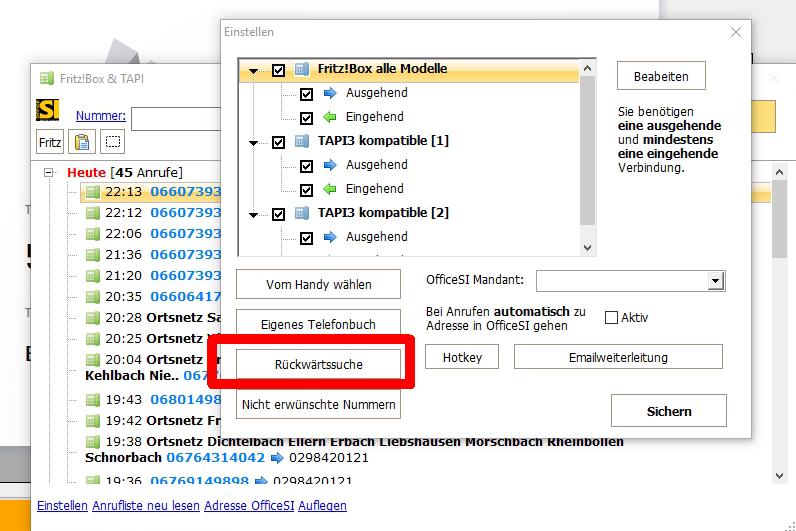
Task: Click phone icon of TAPI3 kompatible [2]
Action: tap(302, 213)
